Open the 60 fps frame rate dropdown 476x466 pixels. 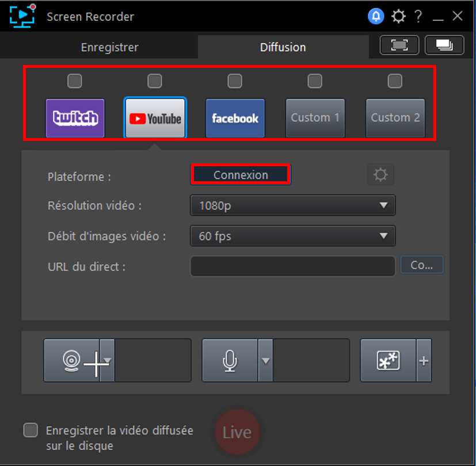(x=292, y=236)
